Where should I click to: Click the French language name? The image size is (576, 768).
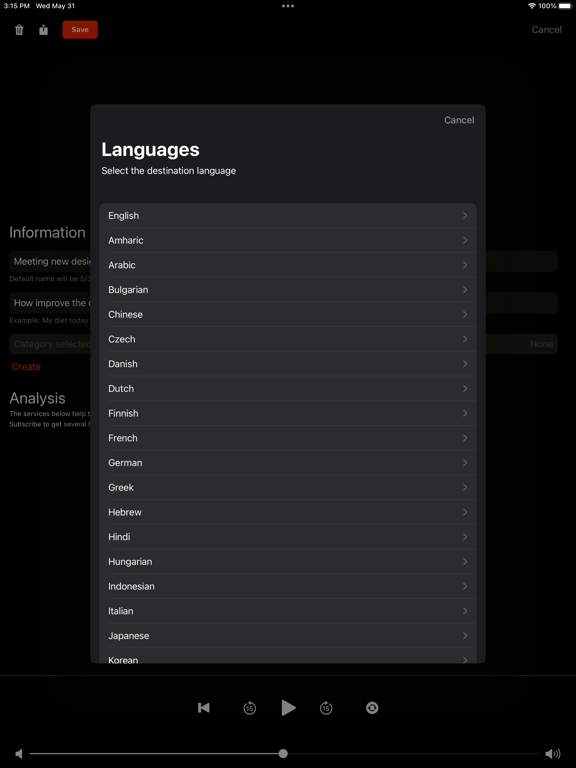pyautogui.click(x=123, y=438)
